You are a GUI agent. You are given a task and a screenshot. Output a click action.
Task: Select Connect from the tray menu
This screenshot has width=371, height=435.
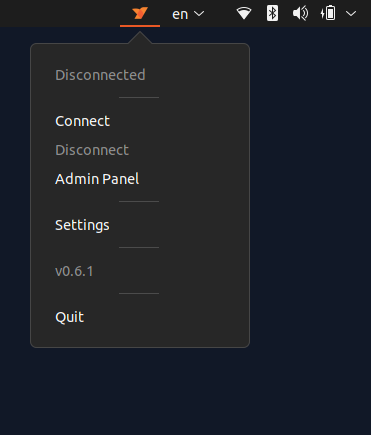pos(83,121)
